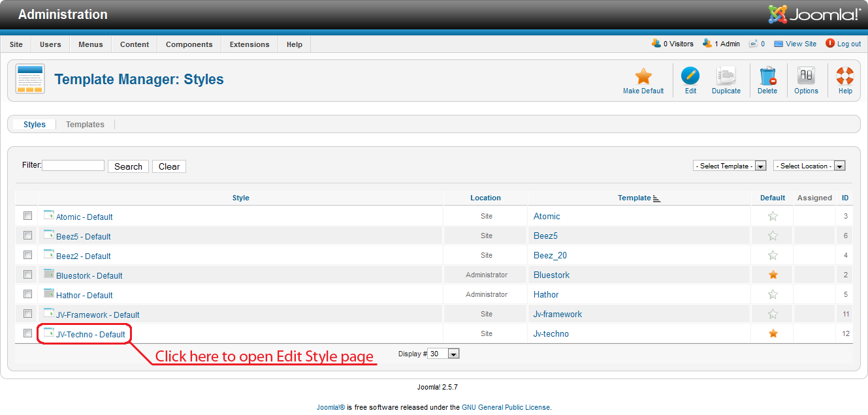Click the Search button
Viewport: 868px width, 415px height.
point(128,166)
